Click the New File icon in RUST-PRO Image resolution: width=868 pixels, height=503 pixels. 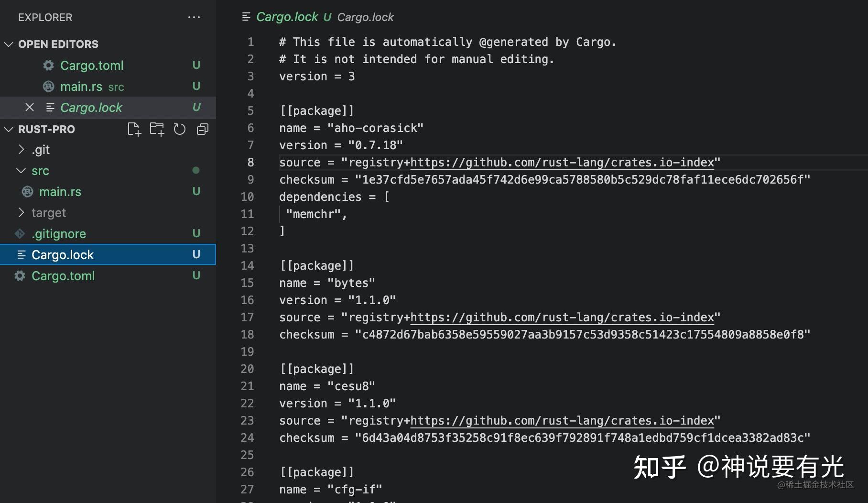point(134,129)
